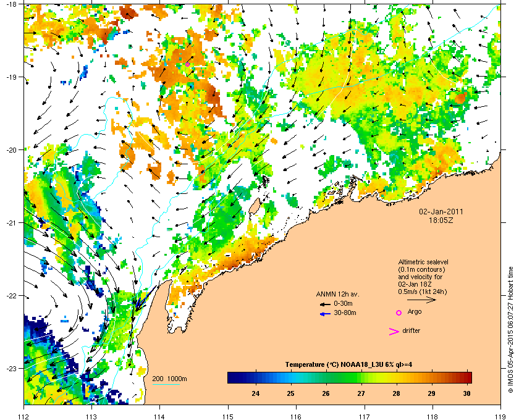Click the cyan 200 1000m depth contour legend line
519x420 pixels.
[x=166, y=385]
